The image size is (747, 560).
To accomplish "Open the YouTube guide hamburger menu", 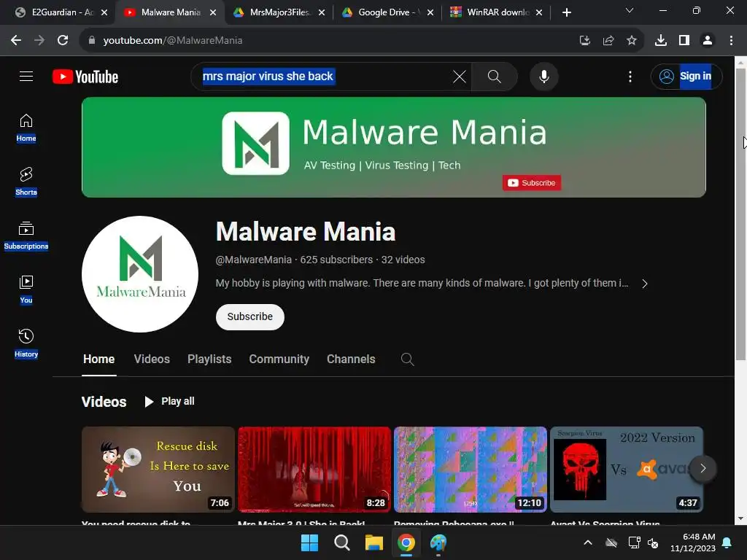I will coord(26,76).
